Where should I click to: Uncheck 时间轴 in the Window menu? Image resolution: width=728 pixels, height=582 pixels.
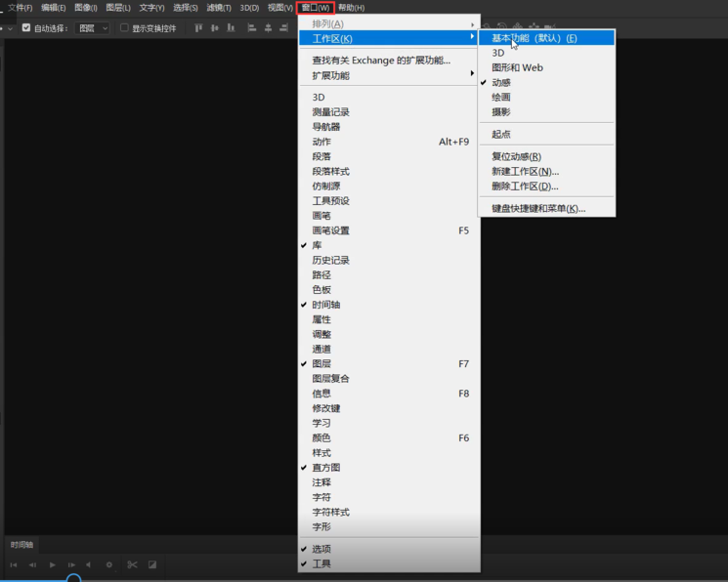click(x=326, y=305)
